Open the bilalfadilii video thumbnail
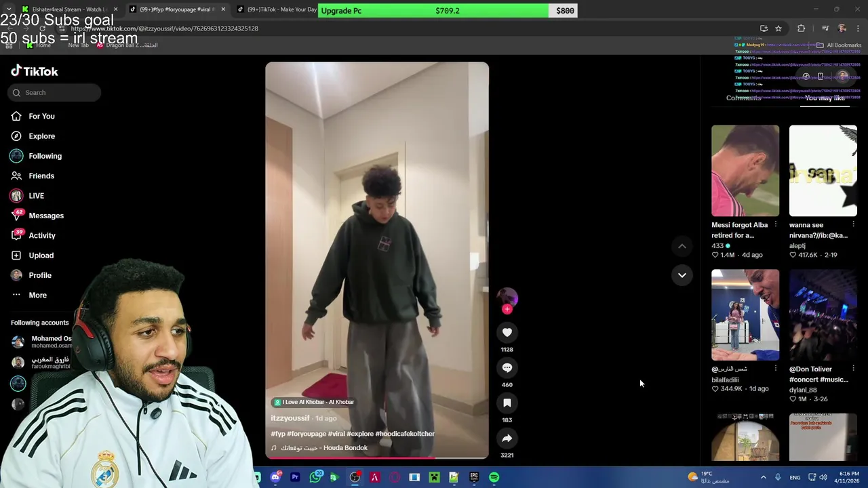The width and height of the screenshot is (868, 488). pyautogui.click(x=745, y=315)
